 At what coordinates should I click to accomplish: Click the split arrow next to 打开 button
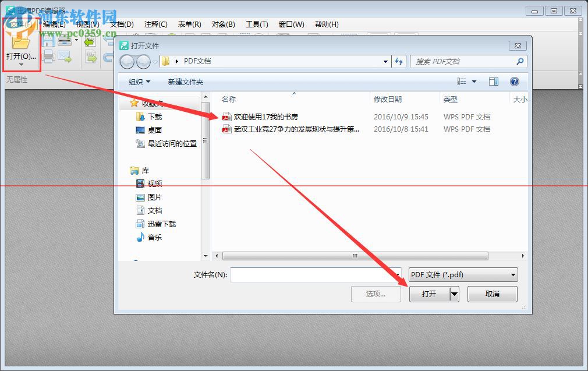[454, 294]
